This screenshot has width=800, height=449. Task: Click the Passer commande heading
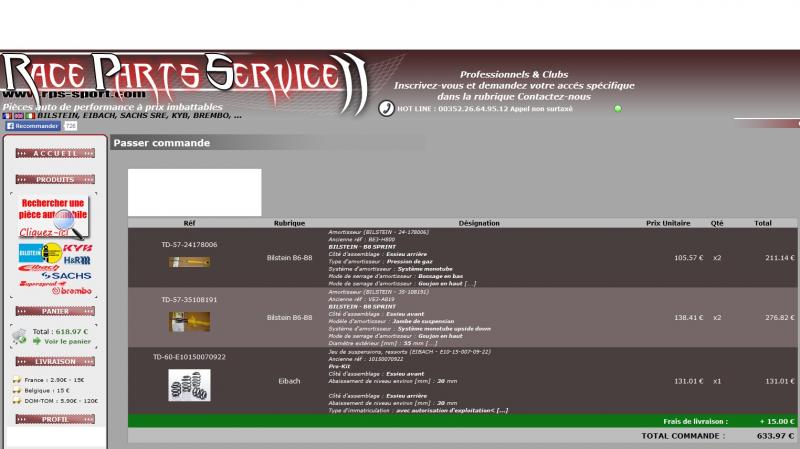(x=162, y=143)
